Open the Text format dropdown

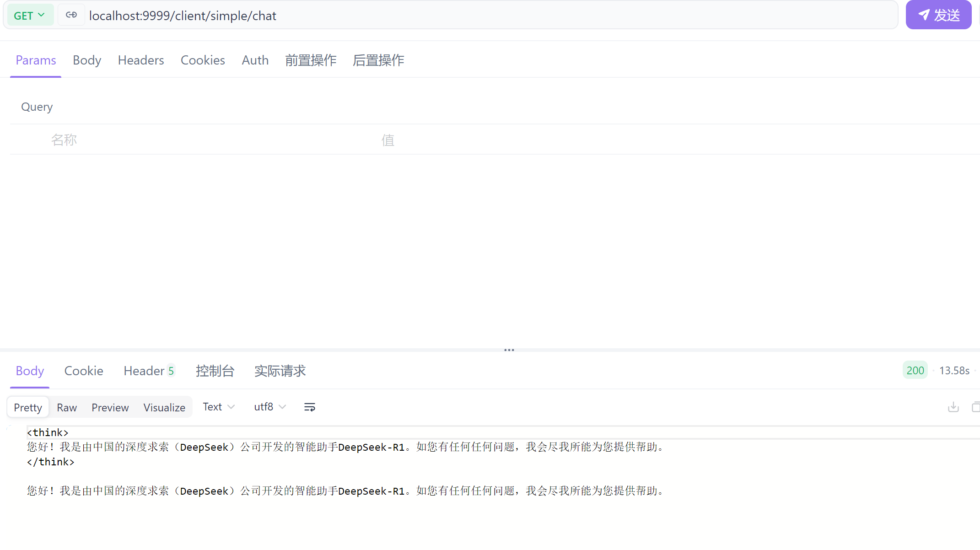218,406
